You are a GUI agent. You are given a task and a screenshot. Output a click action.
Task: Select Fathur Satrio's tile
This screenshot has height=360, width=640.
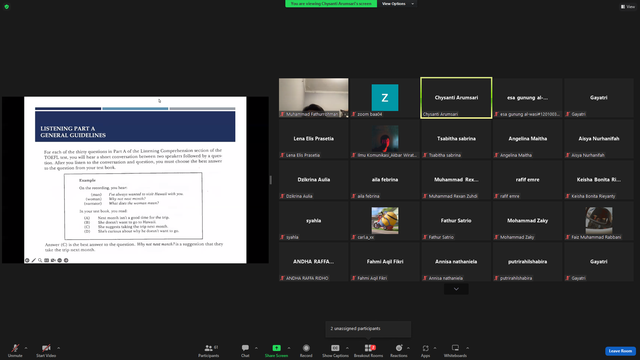pyautogui.click(x=456, y=221)
